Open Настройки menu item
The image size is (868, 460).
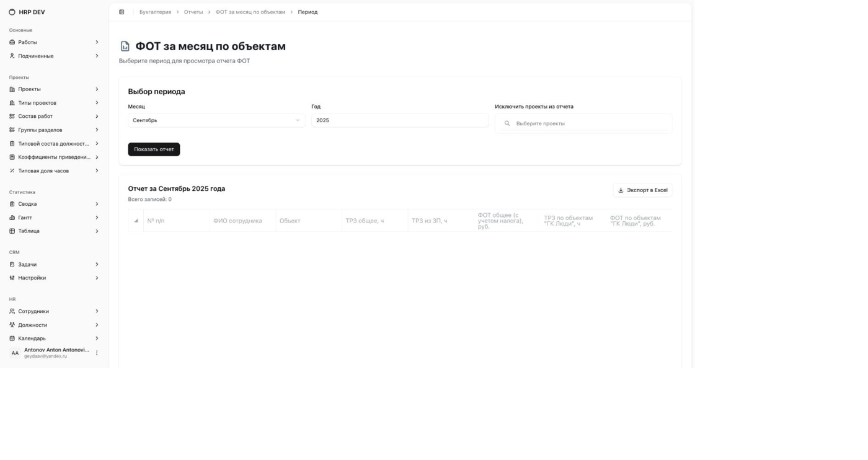coord(55,278)
